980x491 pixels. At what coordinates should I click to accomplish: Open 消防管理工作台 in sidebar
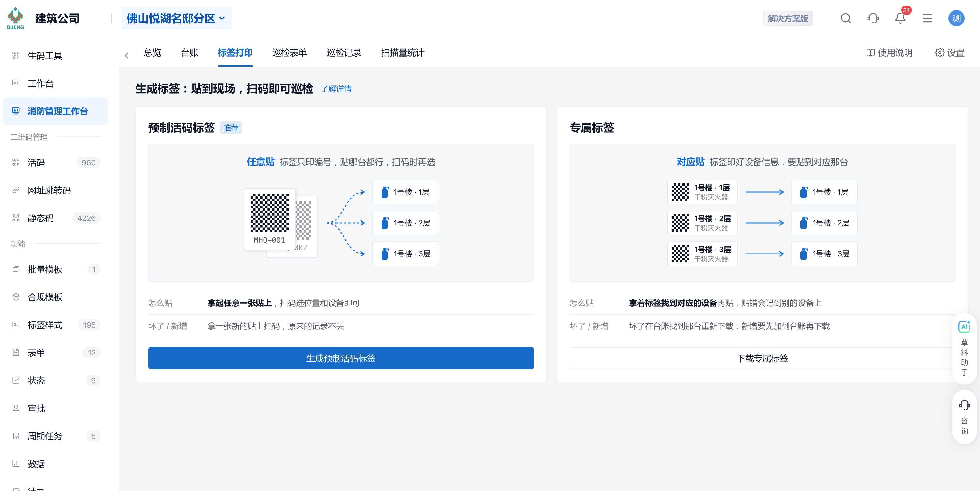point(56,111)
